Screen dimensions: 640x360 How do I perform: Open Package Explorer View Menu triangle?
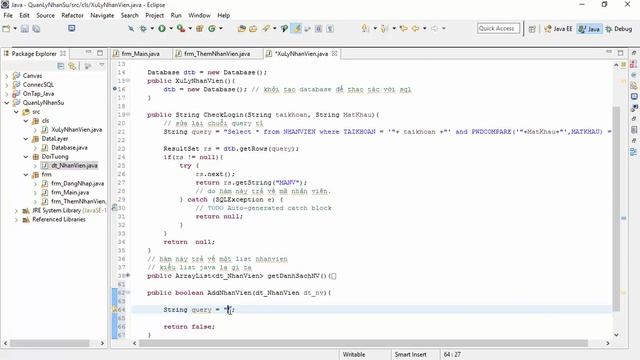pyautogui.click(x=102, y=65)
